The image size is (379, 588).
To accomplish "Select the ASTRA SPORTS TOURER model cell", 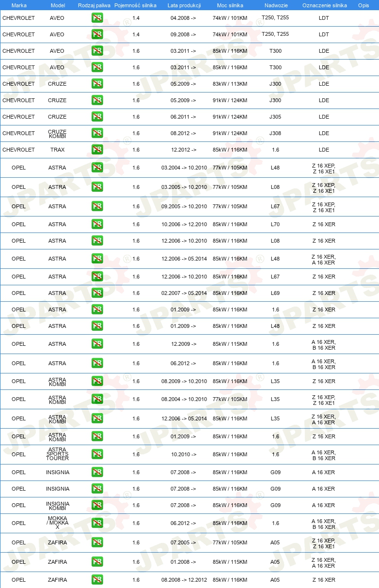I will (57, 454).
